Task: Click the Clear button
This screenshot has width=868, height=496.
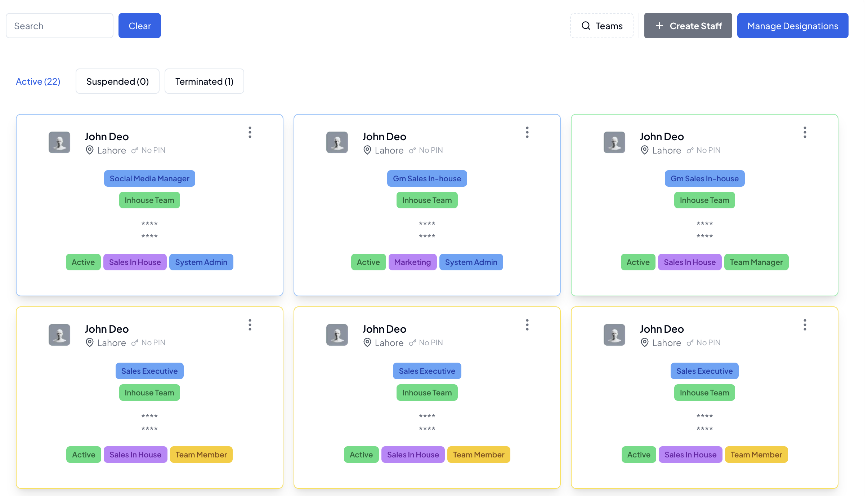Action: click(139, 26)
